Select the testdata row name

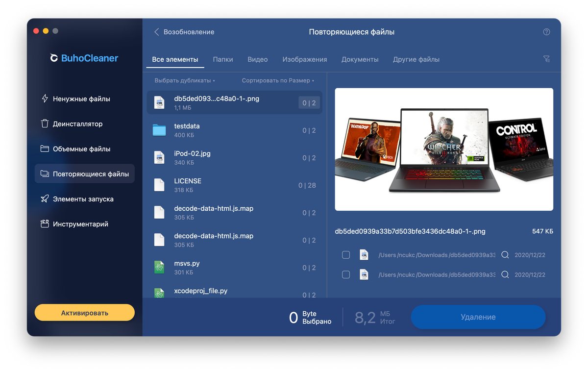(187, 126)
